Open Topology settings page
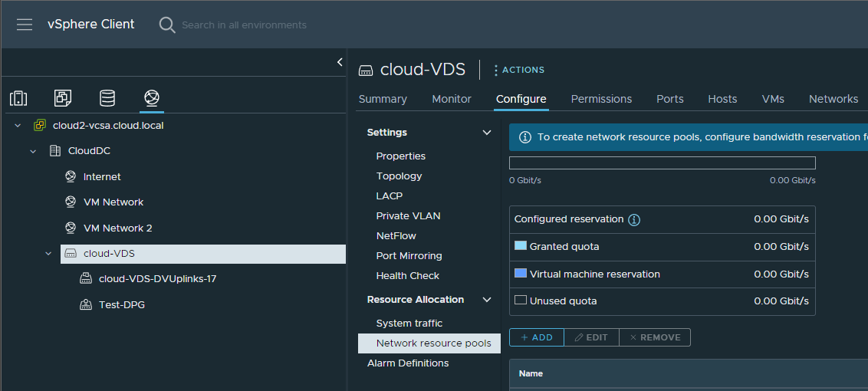Viewport: 868px width, 391px height. pyautogui.click(x=399, y=176)
